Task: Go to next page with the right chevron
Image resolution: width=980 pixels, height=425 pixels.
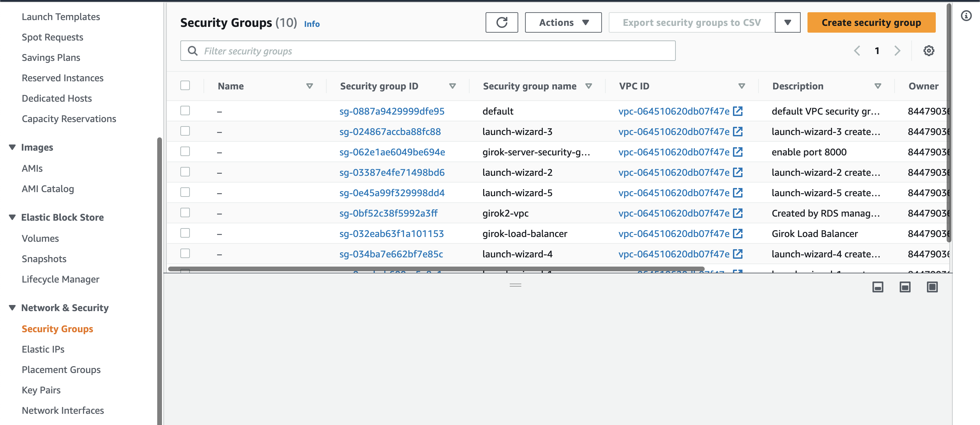Action: pyautogui.click(x=897, y=51)
